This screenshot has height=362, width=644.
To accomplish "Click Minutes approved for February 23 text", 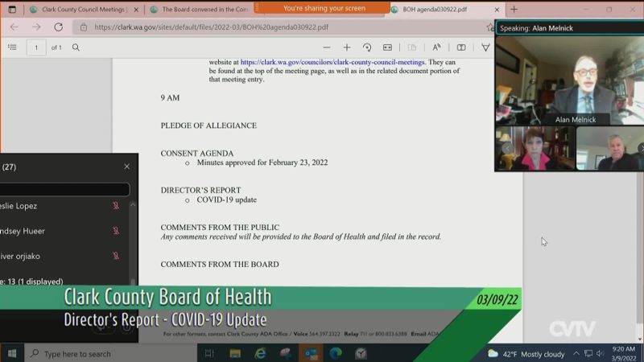I will point(262,162).
